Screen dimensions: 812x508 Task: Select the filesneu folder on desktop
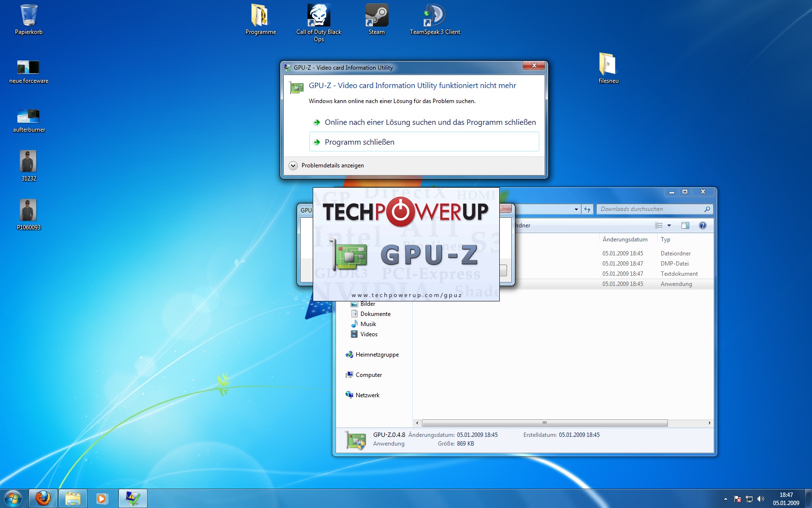click(609, 68)
